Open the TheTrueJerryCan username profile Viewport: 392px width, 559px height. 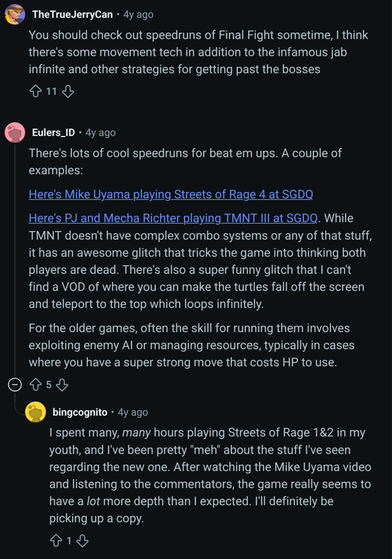tap(72, 14)
